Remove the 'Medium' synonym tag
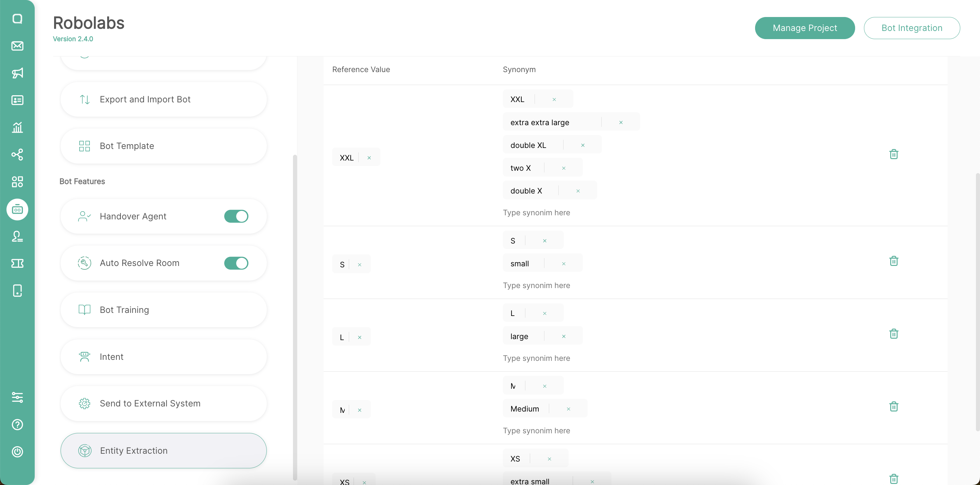Screen dimensions: 980x485 tap(568, 409)
